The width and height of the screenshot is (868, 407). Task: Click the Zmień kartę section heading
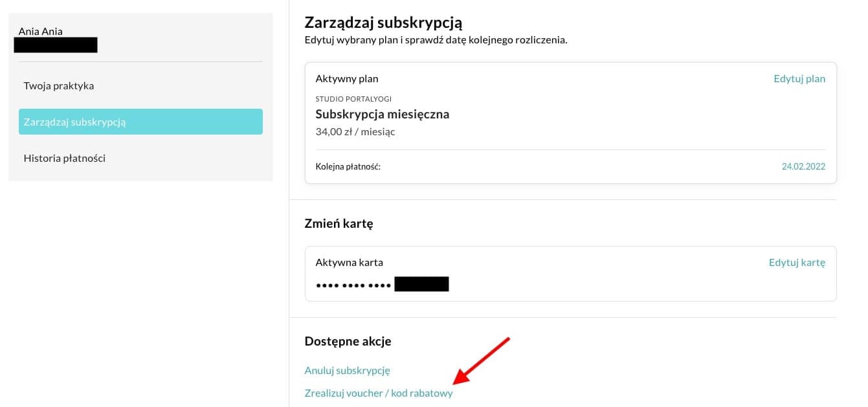tap(339, 224)
